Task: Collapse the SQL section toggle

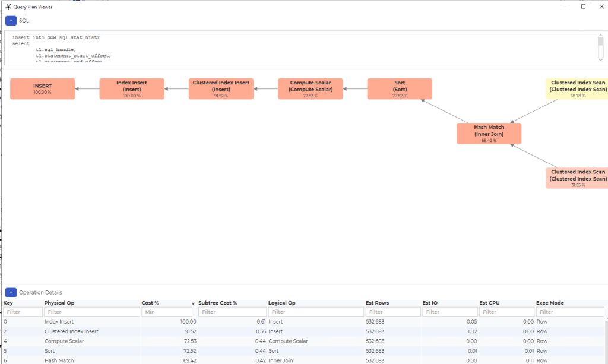Action: coord(11,21)
